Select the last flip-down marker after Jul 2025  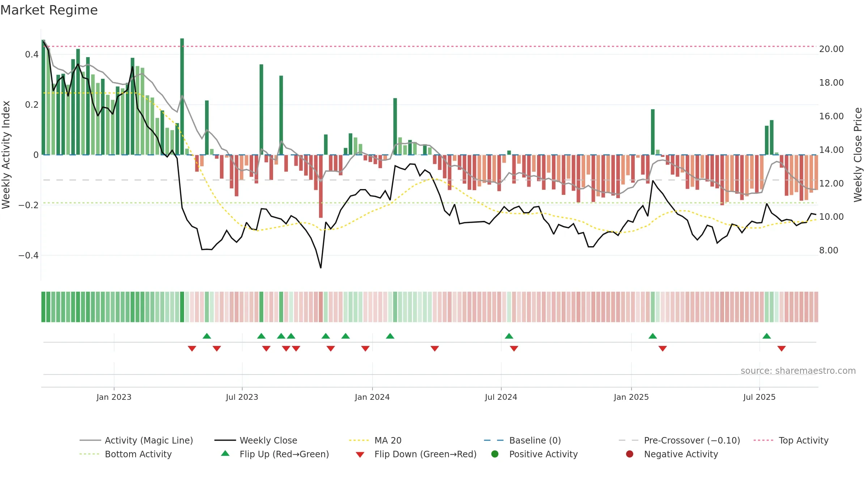782,348
